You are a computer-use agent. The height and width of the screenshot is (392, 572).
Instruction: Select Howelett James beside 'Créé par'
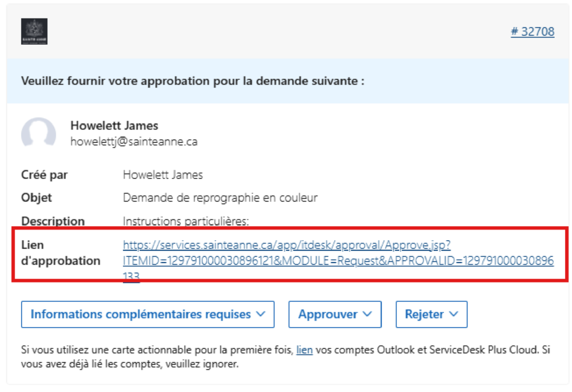coord(163,175)
